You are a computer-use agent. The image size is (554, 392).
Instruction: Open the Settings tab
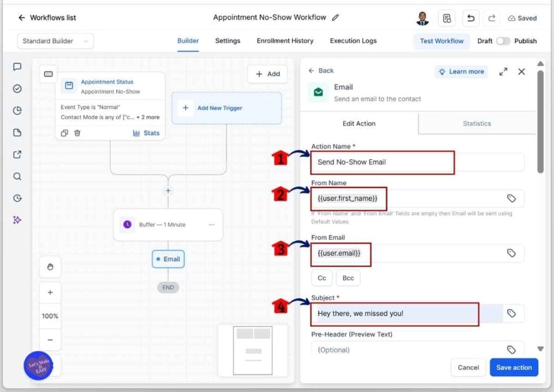click(x=228, y=41)
